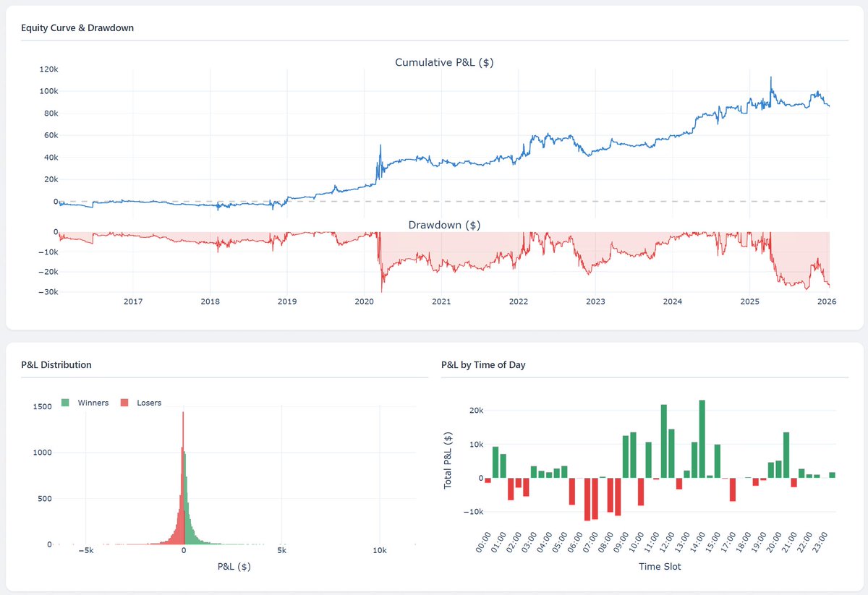Click the peak of the blue equity curve
The width and height of the screenshot is (868, 595).
pyautogui.click(x=771, y=74)
